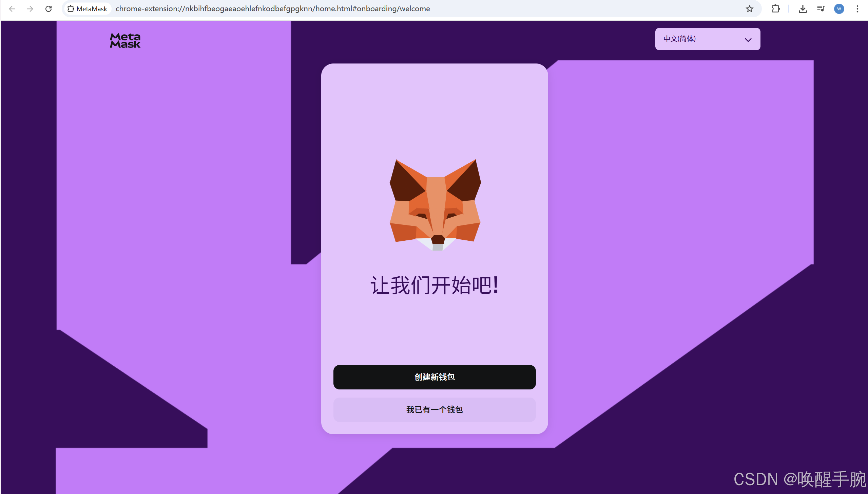Viewport: 868px width, 494px height.
Task: Open the media control icon in toolbar
Action: 821,9
